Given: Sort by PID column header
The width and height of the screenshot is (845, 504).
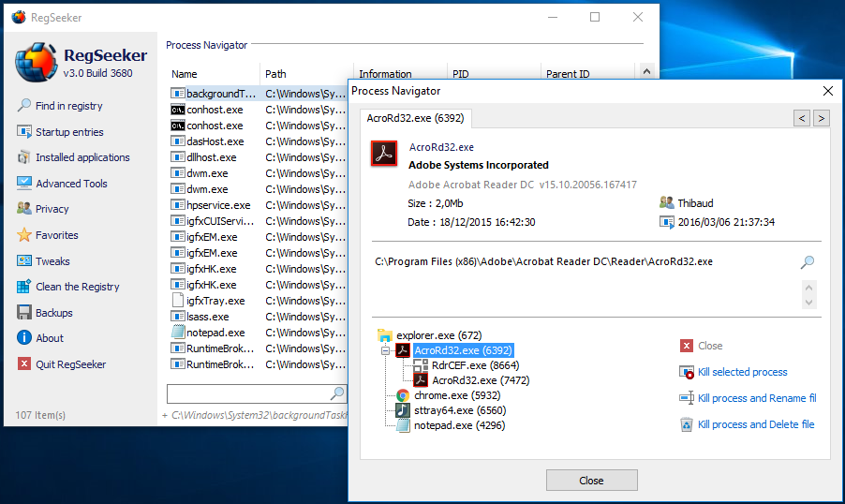Looking at the screenshot, I should point(460,74).
